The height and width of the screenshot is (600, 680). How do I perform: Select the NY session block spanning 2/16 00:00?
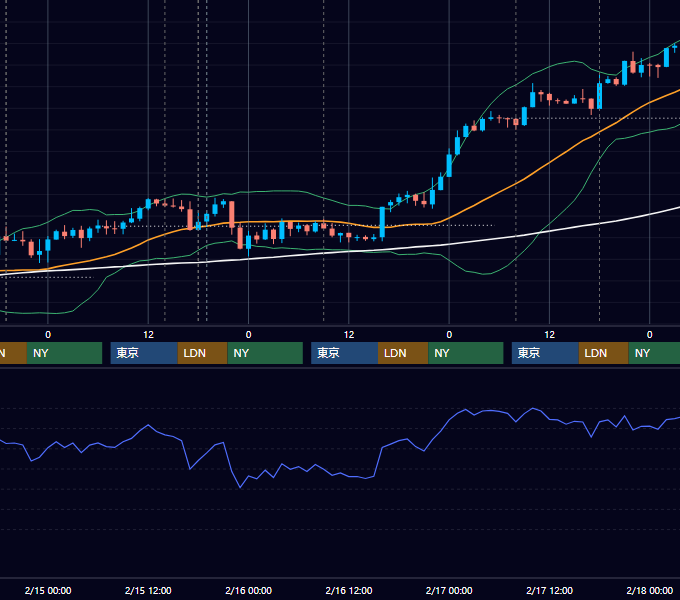coord(265,353)
